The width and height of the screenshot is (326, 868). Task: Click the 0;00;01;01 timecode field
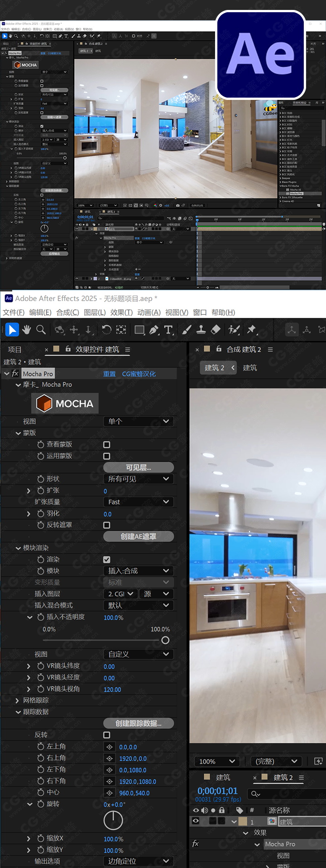217,791
